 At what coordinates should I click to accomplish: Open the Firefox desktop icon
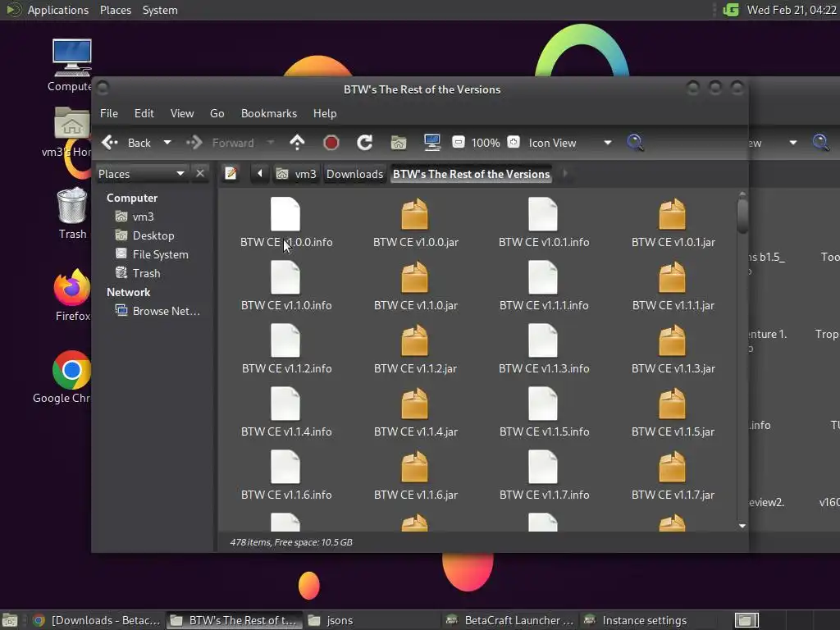[72, 294]
